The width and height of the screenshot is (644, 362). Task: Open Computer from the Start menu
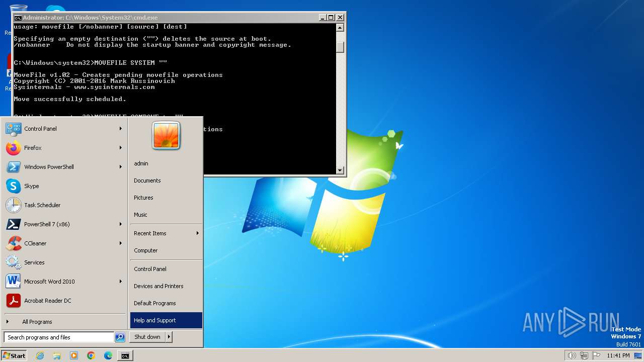tap(166, 250)
